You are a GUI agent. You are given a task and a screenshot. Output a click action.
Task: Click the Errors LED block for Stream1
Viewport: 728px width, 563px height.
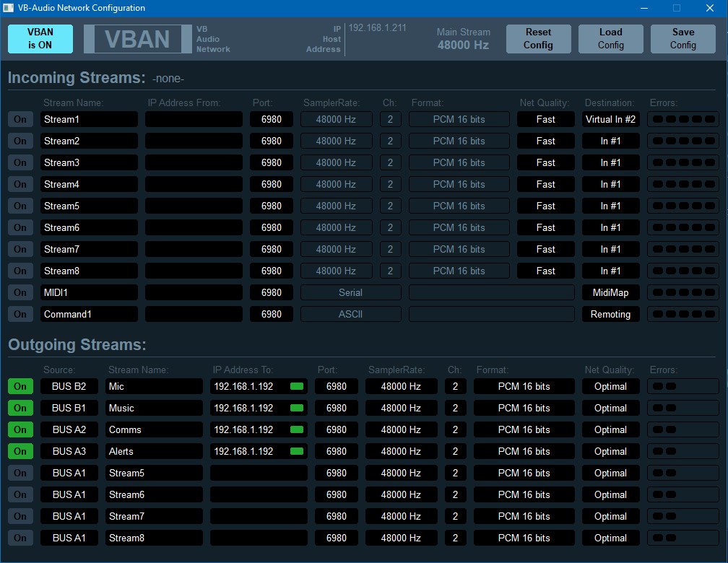682,119
